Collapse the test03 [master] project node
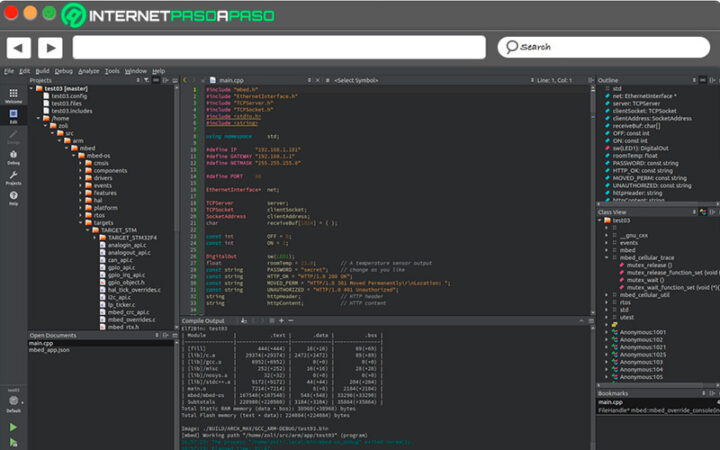Image resolution: width=720 pixels, height=450 pixels. tap(33, 89)
